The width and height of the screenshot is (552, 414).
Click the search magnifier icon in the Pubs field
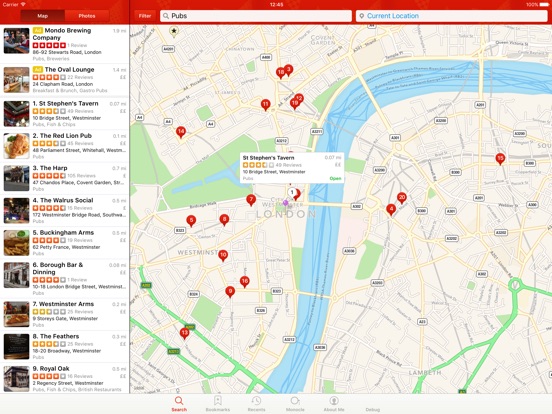(166, 16)
